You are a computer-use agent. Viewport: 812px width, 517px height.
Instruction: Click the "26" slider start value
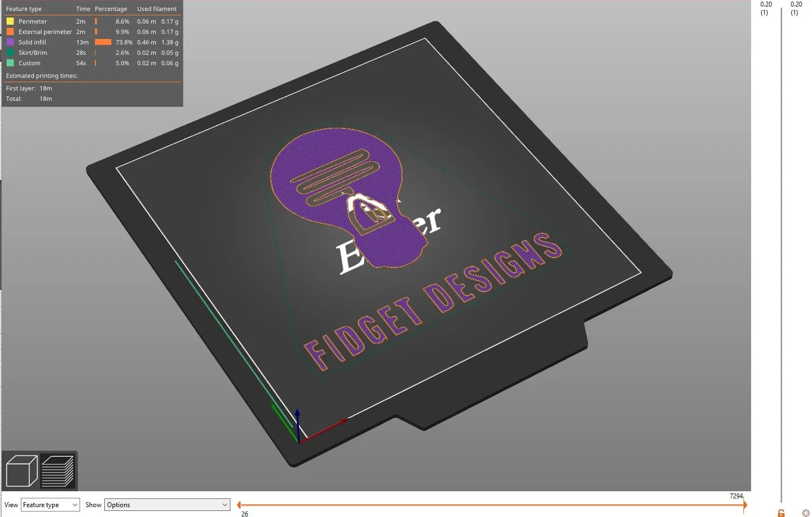pos(245,514)
